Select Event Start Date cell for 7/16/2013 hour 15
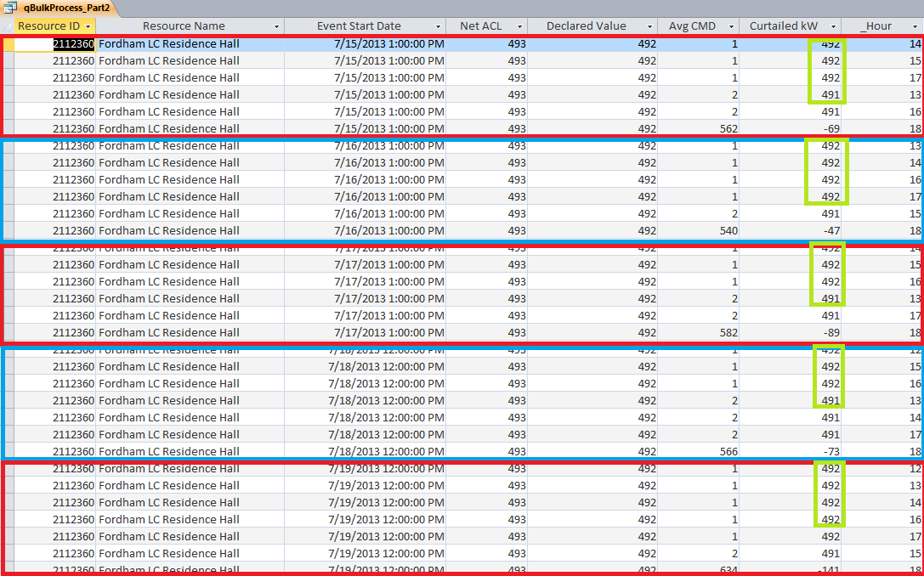This screenshot has width=924, height=576. (365, 213)
